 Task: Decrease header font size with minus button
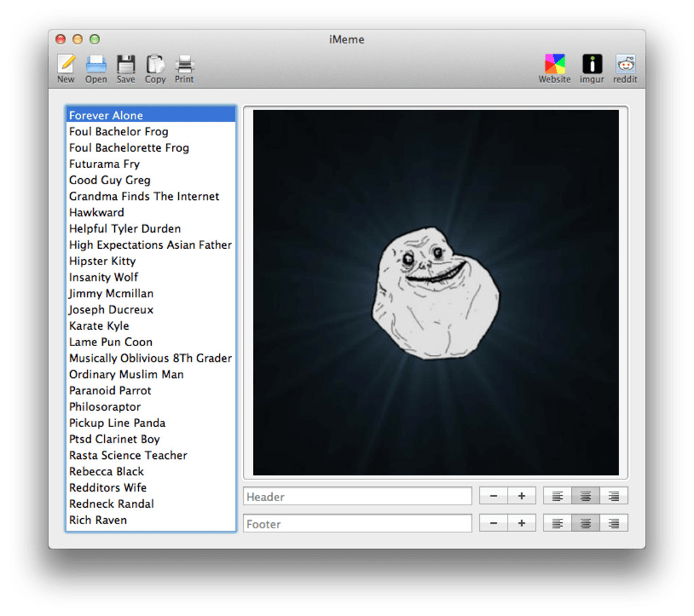[493, 496]
